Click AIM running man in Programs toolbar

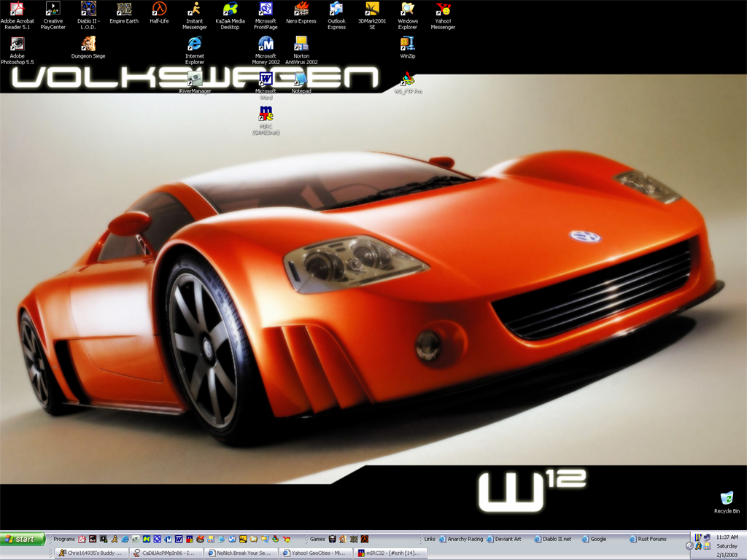click(x=115, y=539)
